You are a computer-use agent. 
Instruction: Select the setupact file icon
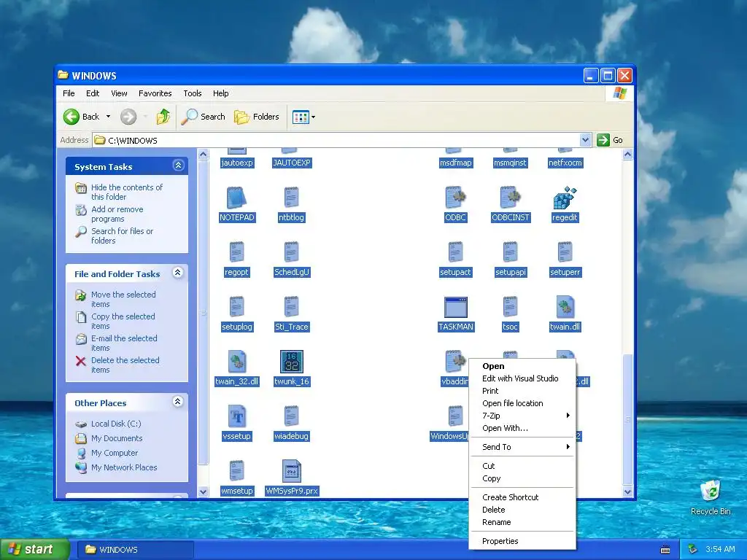[x=455, y=252]
